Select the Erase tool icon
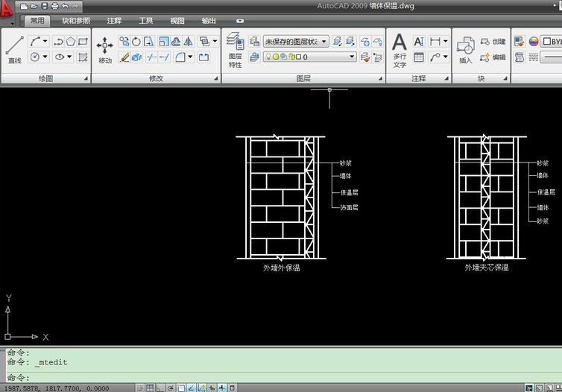This screenshot has width=562, height=392. pos(124,57)
